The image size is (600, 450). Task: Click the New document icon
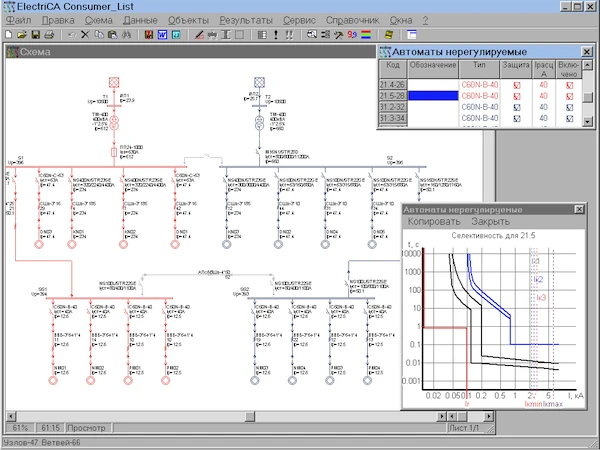coord(8,34)
